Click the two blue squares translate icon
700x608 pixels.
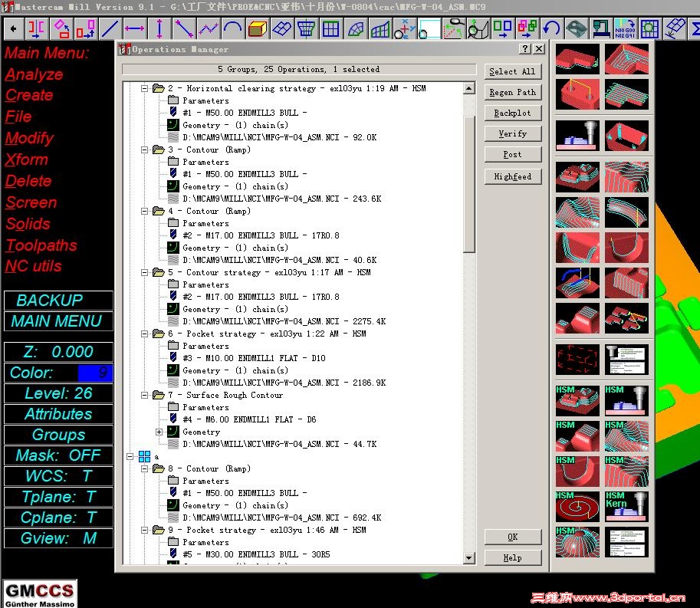click(x=503, y=29)
